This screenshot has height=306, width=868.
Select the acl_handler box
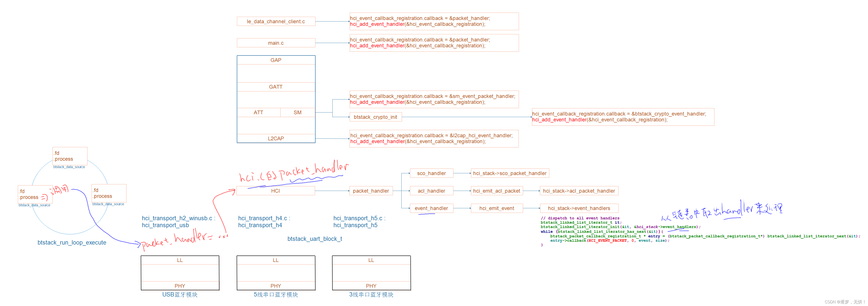pos(432,191)
